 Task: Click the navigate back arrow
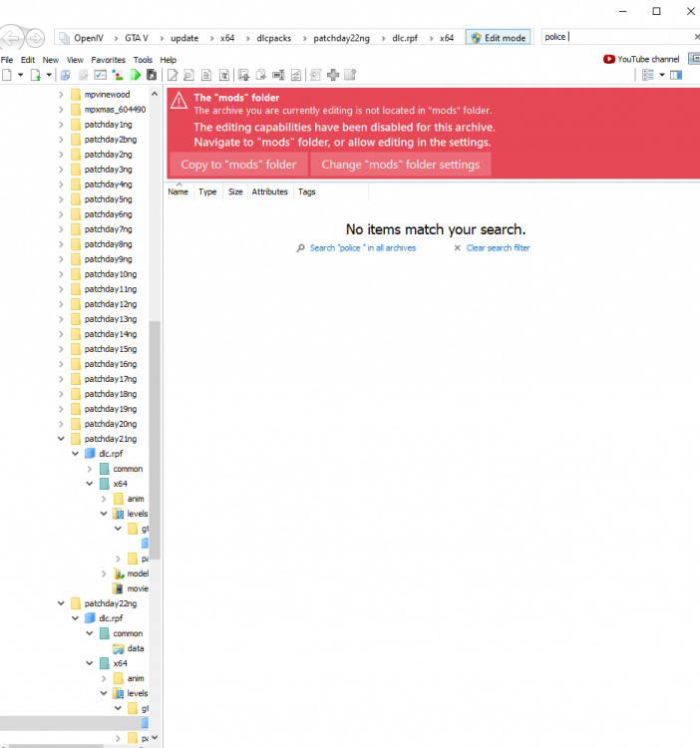tap(12, 38)
